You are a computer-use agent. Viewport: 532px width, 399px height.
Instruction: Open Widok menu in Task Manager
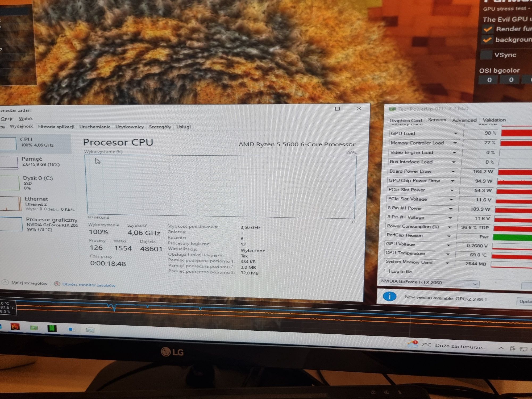tap(26, 118)
